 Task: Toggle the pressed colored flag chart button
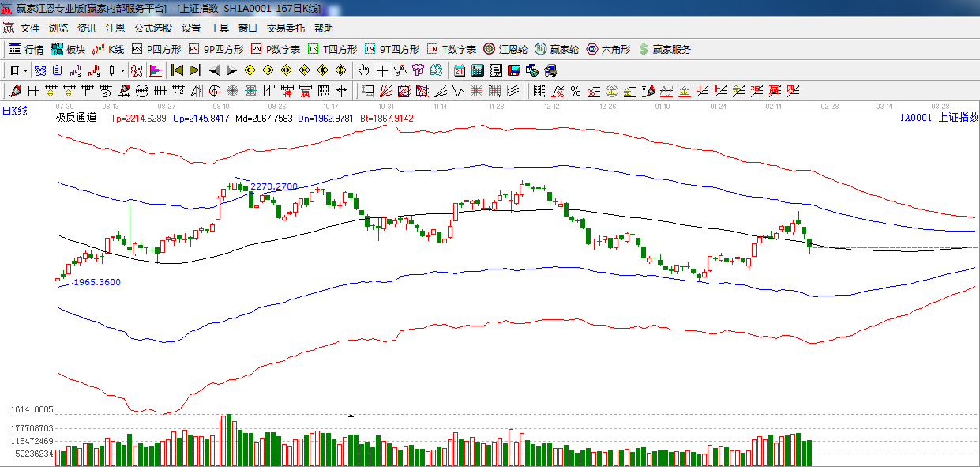coord(155,70)
